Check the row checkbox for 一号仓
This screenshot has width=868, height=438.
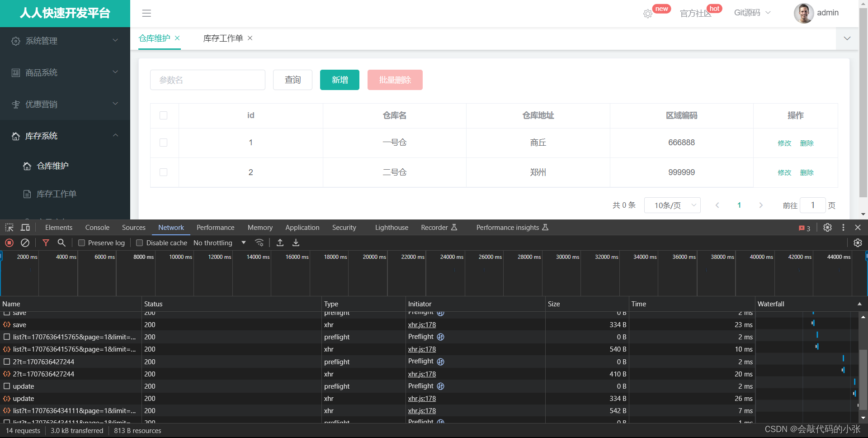(x=164, y=143)
